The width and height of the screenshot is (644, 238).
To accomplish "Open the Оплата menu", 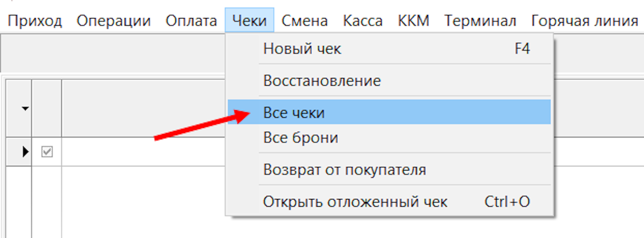I will point(191,21).
